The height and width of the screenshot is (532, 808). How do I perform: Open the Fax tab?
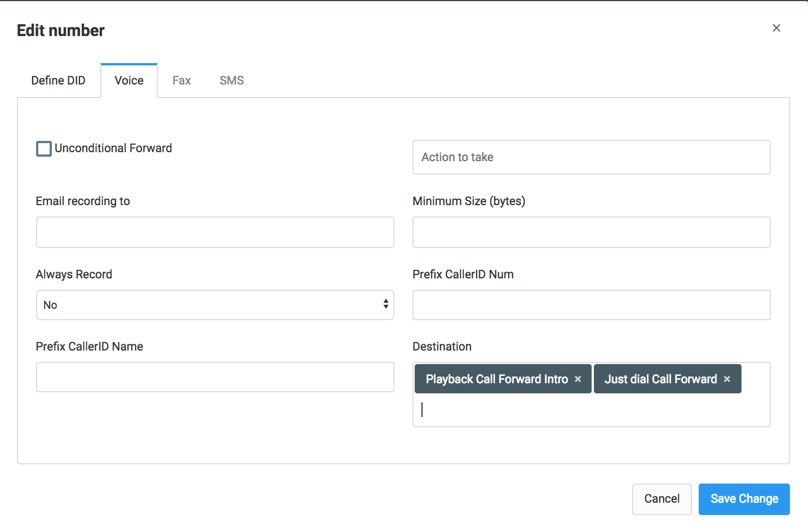[x=181, y=81]
